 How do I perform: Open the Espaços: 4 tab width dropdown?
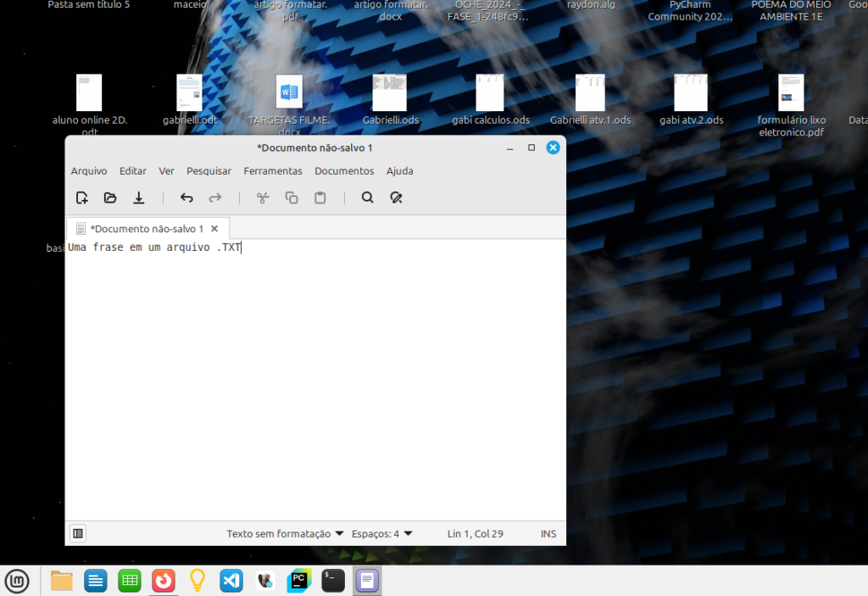tap(381, 534)
